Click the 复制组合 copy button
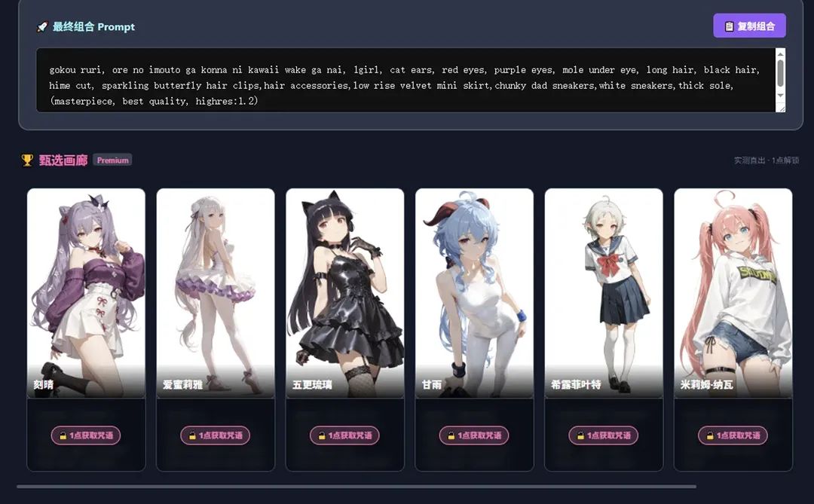 coord(749,26)
